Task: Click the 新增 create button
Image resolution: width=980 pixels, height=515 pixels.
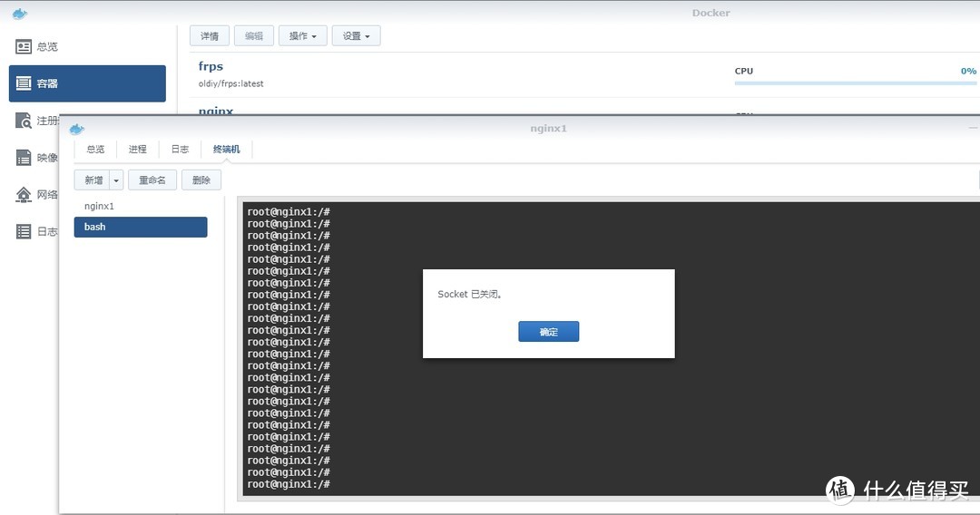Action: [93, 180]
